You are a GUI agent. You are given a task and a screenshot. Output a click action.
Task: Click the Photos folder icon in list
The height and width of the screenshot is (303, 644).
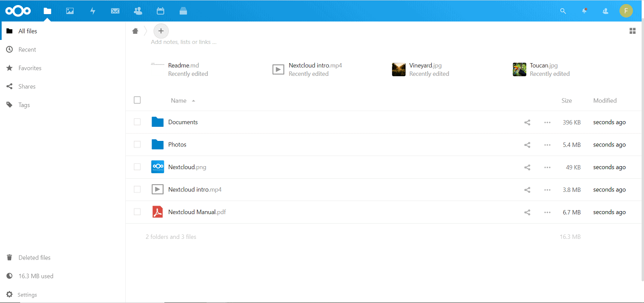point(158,144)
